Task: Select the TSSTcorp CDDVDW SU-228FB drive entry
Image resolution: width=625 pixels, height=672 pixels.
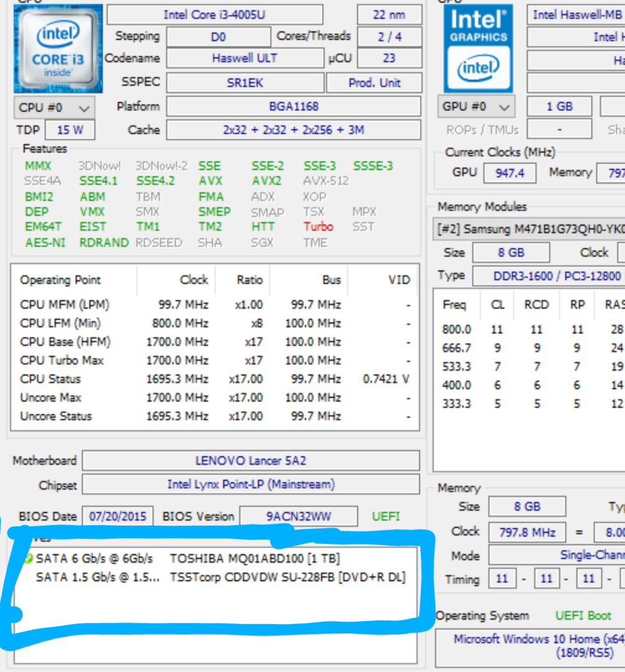Action: pos(215,577)
